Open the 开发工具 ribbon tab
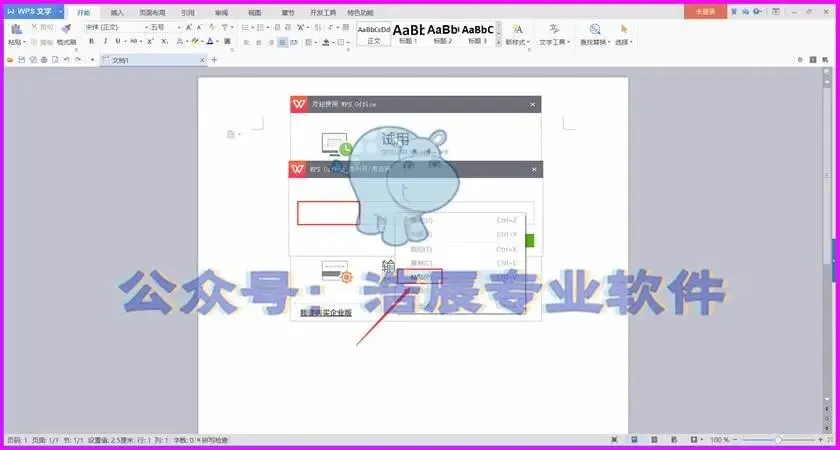The height and width of the screenshot is (450, 840). [x=323, y=12]
